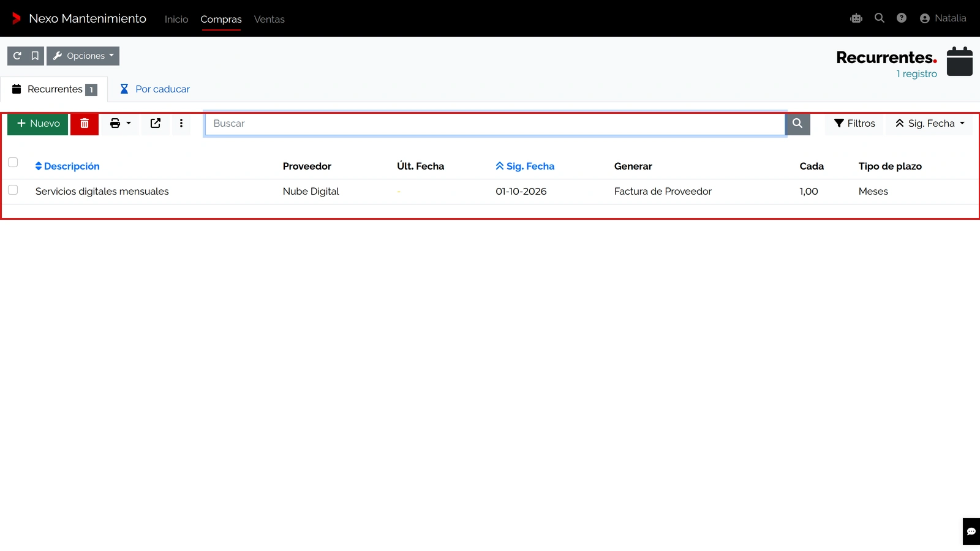This screenshot has width=980, height=551.
Task: Open the Filtros button
Action: (854, 124)
